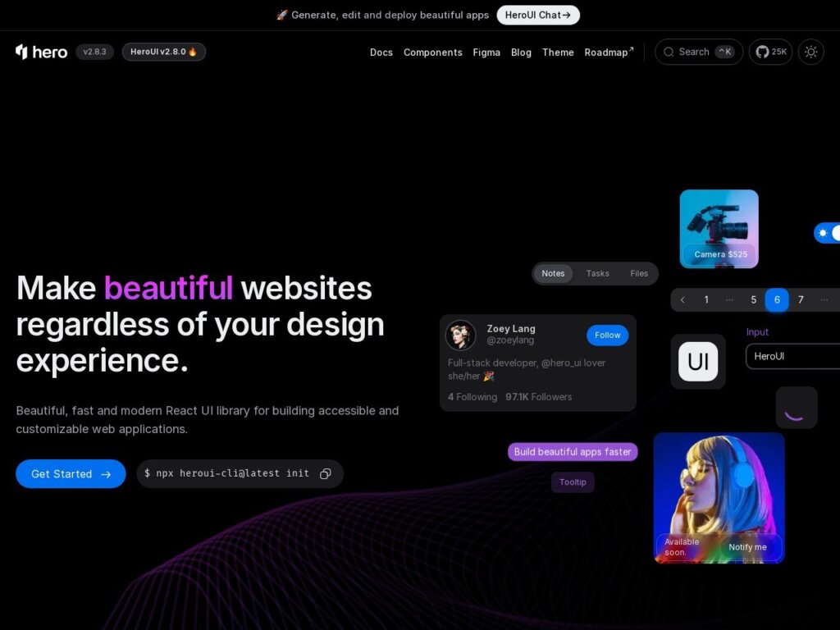Screen dimensions: 840x630
Task: Open the HeroUI v2.8.0 release chip
Action: [164, 52]
